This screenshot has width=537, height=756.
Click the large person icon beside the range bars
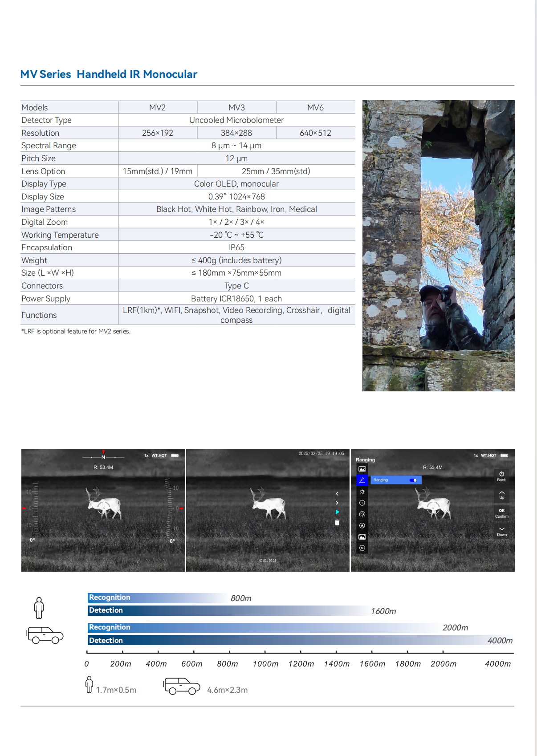click(x=39, y=608)
